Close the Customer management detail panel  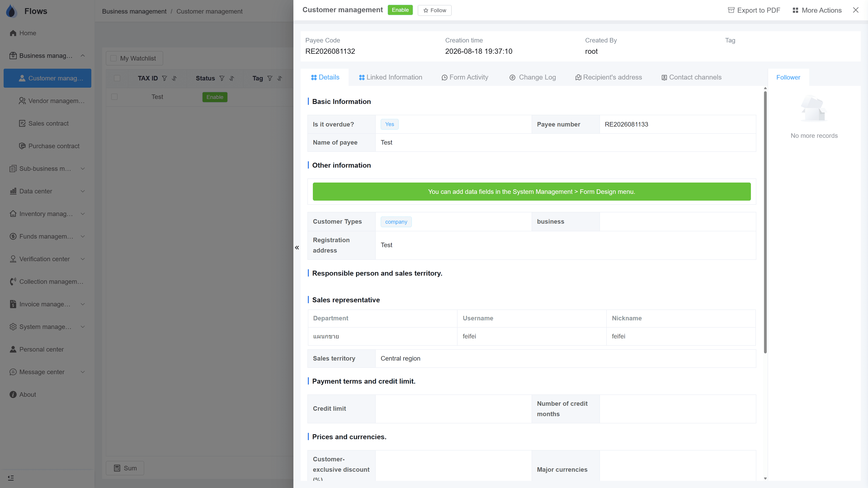tap(856, 10)
